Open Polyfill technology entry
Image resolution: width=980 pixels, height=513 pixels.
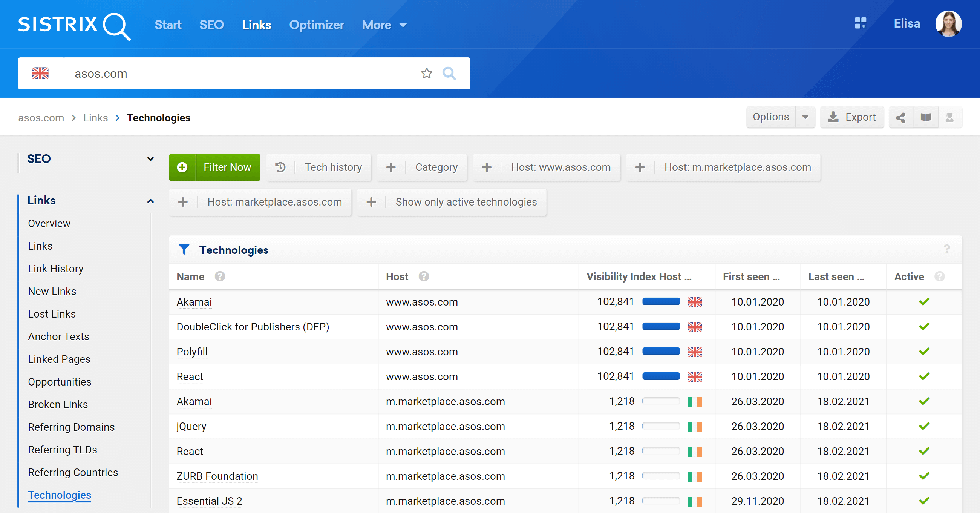click(192, 352)
